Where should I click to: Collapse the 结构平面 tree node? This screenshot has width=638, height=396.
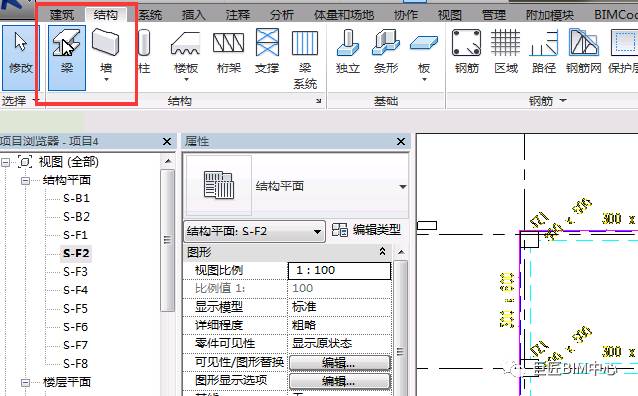pos(25,181)
